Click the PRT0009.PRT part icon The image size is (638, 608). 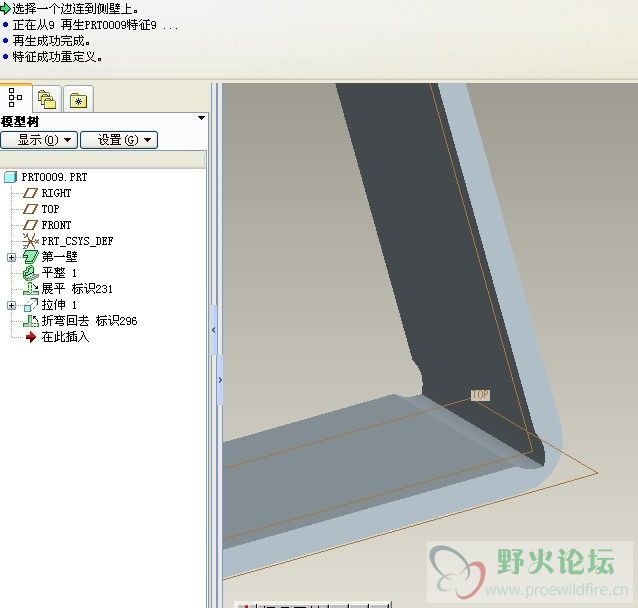point(11,177)
